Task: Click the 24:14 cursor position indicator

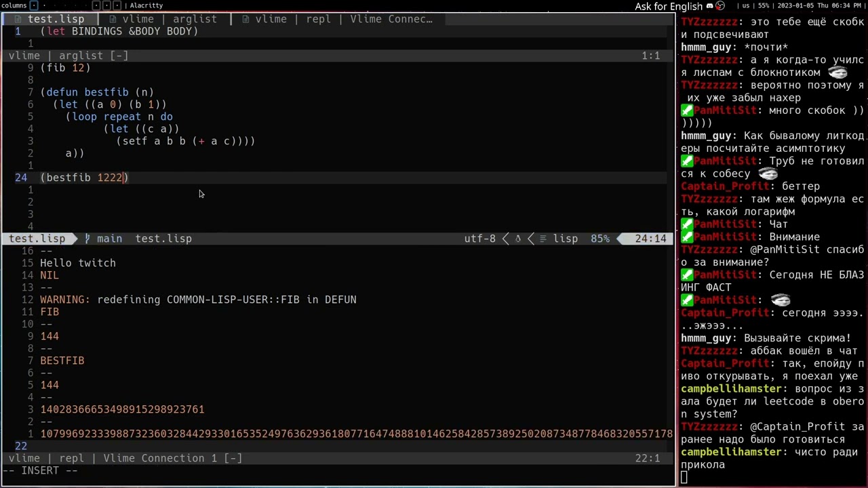Action: [651, 239]
